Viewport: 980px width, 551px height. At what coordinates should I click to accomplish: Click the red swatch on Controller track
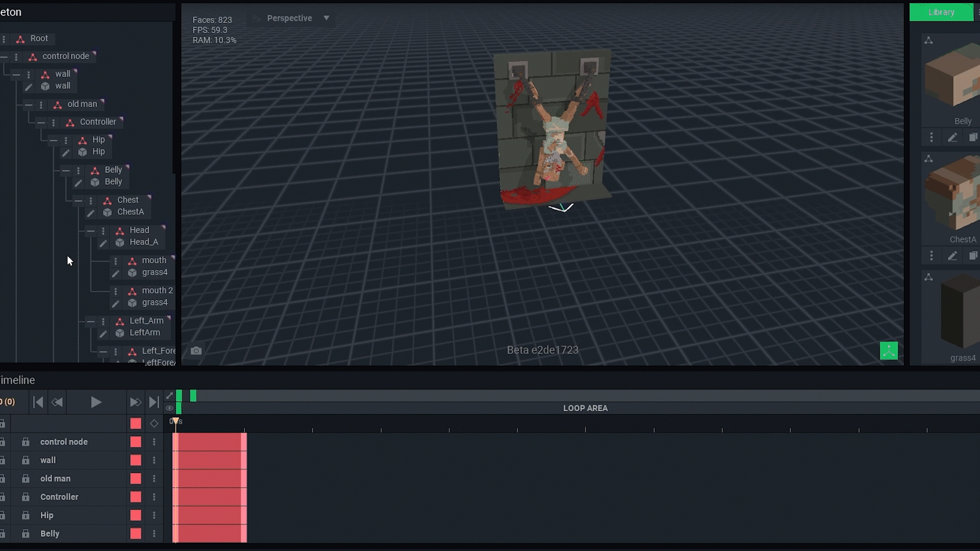click(x=136, y=497)
